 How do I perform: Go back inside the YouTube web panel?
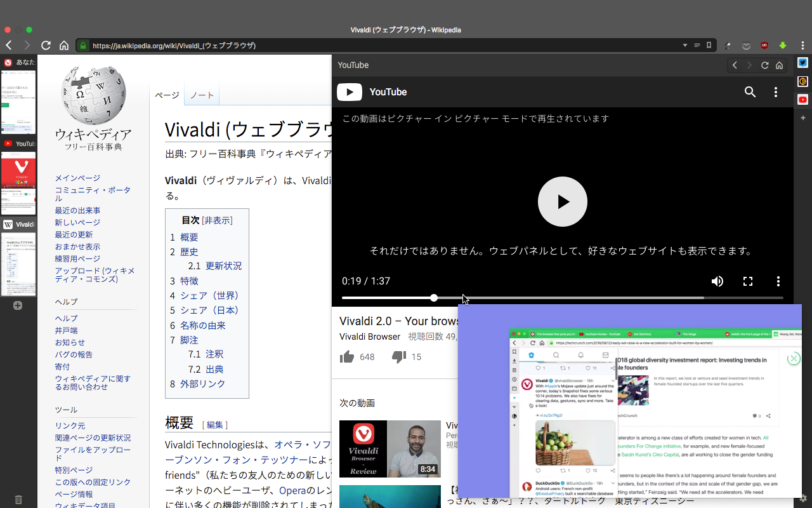[x=735, y=65]
